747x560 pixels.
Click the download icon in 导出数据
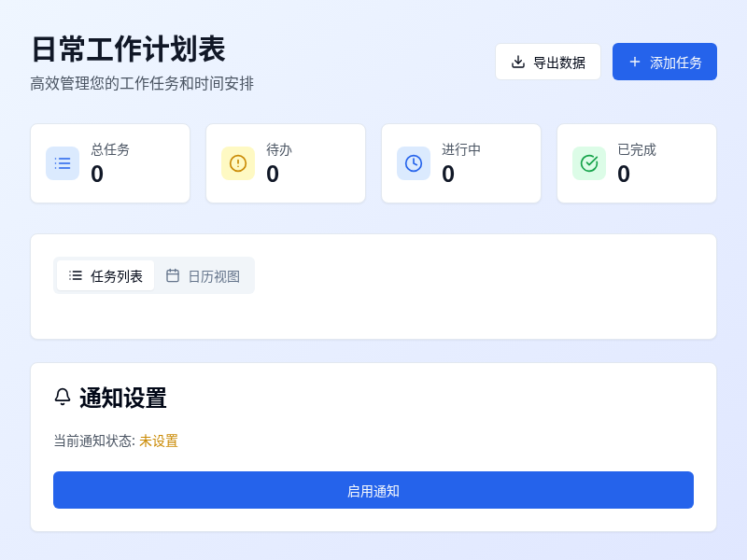point(518,62)
